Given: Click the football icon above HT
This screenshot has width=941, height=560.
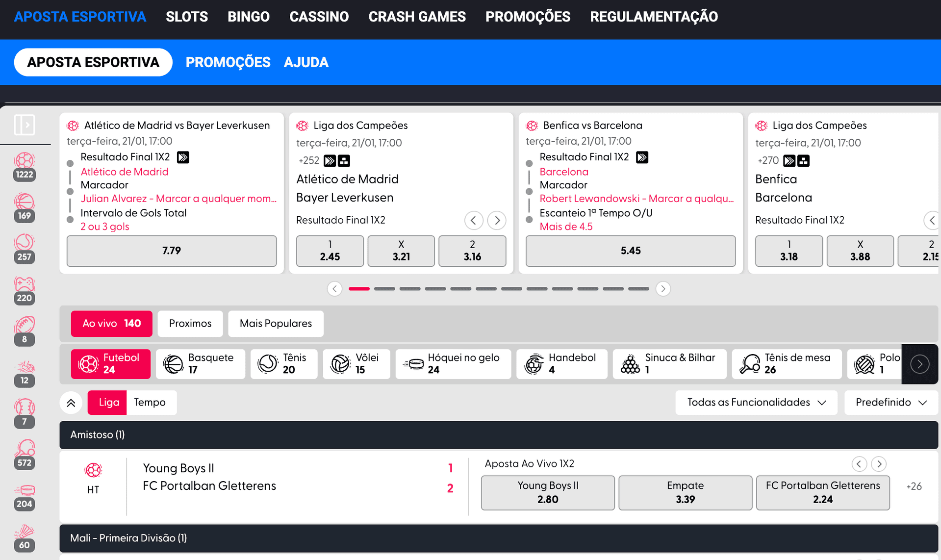Looking at the screenshot, I should coord(93,470).
